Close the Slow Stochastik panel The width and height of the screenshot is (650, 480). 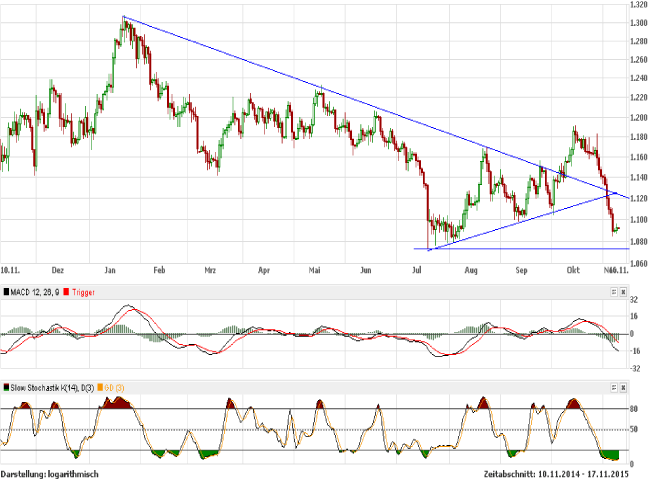point(625,386)
